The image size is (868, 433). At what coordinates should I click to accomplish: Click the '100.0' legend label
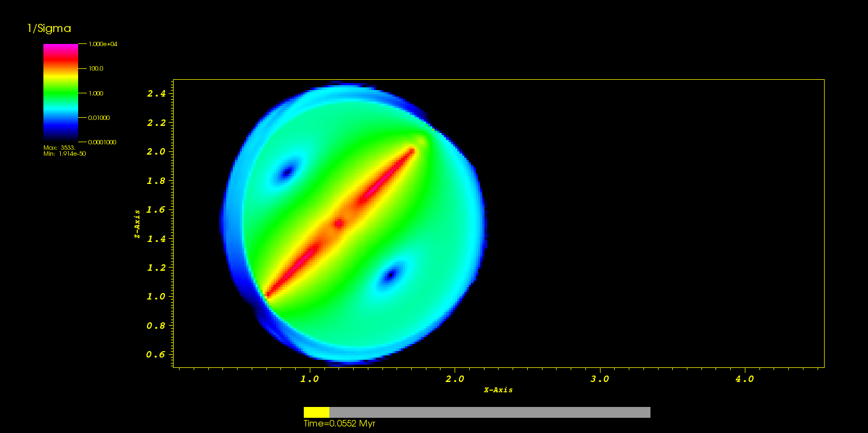point(96,68)
